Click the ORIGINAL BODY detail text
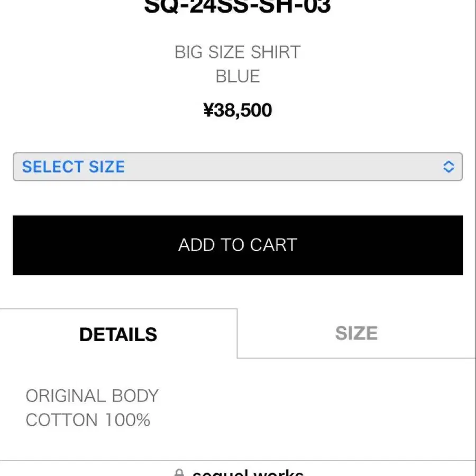The image size is (476, 476). [x=92, y=396]
